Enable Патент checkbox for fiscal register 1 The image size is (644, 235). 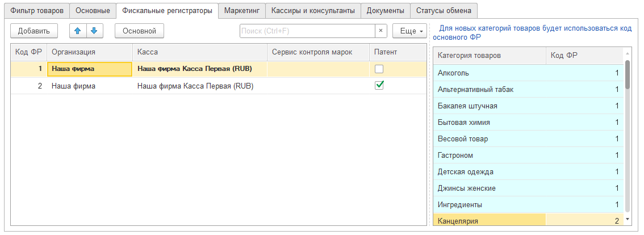tap(379, 69)
